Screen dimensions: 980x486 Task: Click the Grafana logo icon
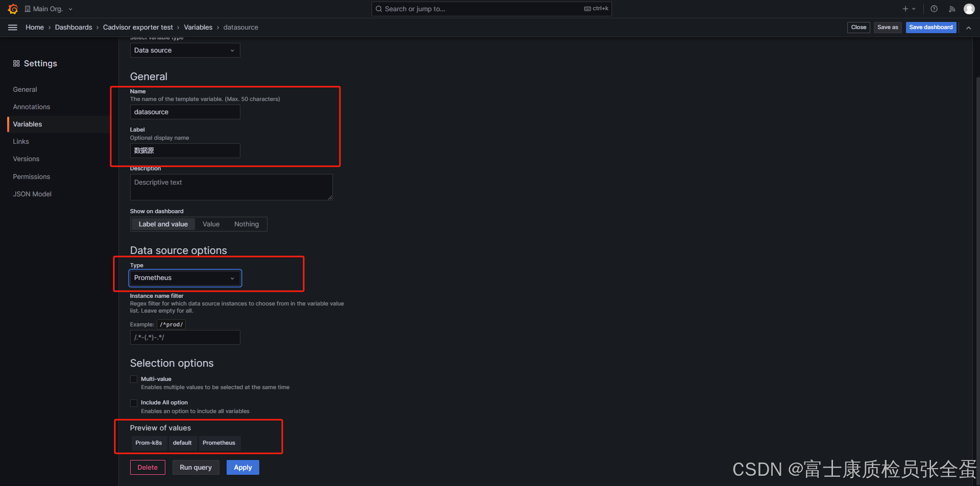13,9
